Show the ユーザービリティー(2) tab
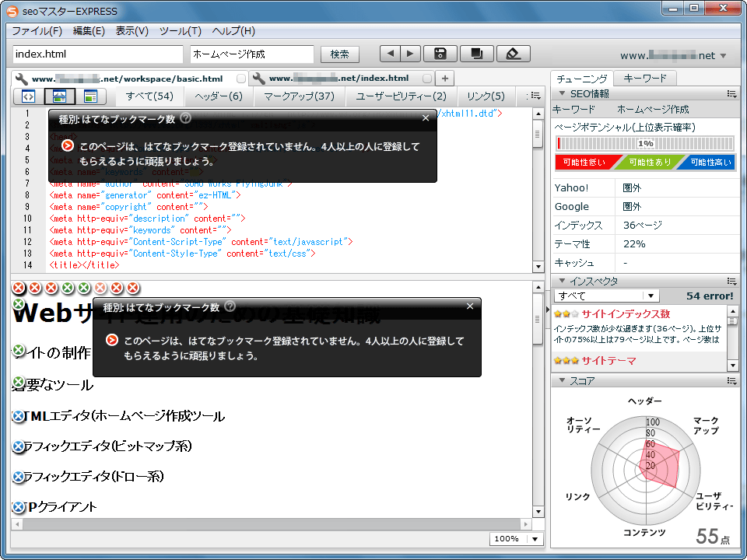This screenshot has height=560, width=747. (402, 96)
